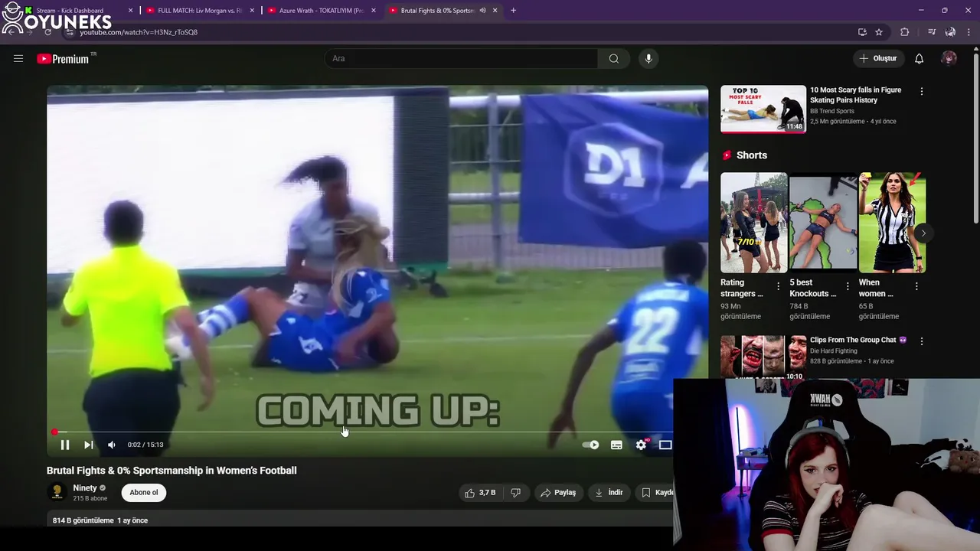
Task: Open 10 Most Scary falls video title
Action: point(856,95)
